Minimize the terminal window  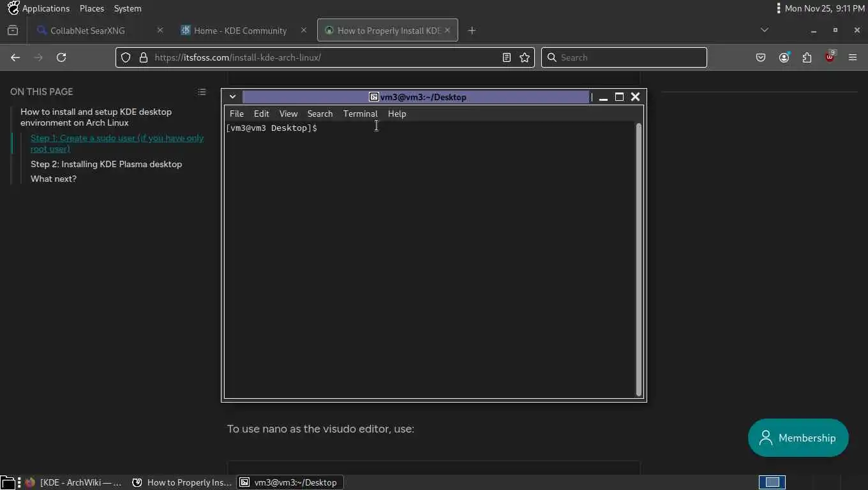tap(603, 98)
